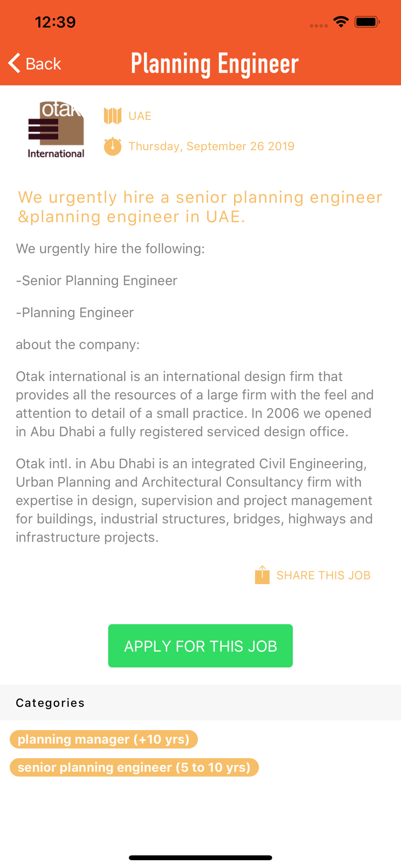Tap the 12:39 clock in status bar
This screenshot has width=401, height=868.
(55, 22)
